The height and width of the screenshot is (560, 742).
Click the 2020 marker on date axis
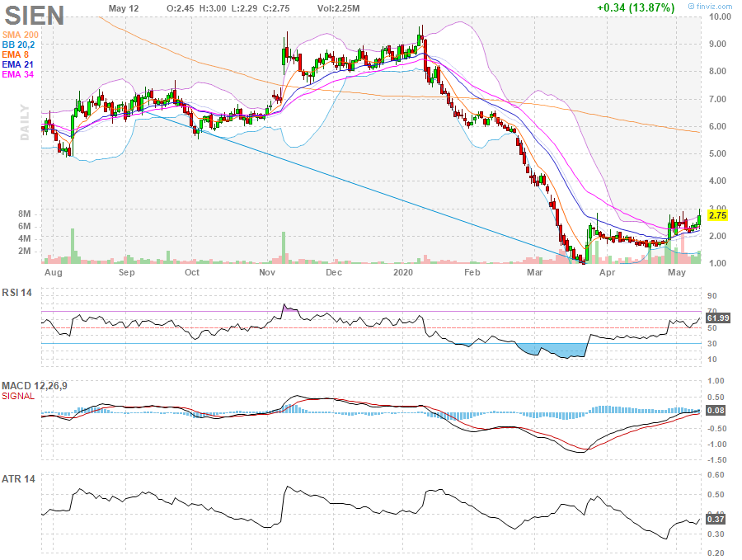click(x=403, y=271)
